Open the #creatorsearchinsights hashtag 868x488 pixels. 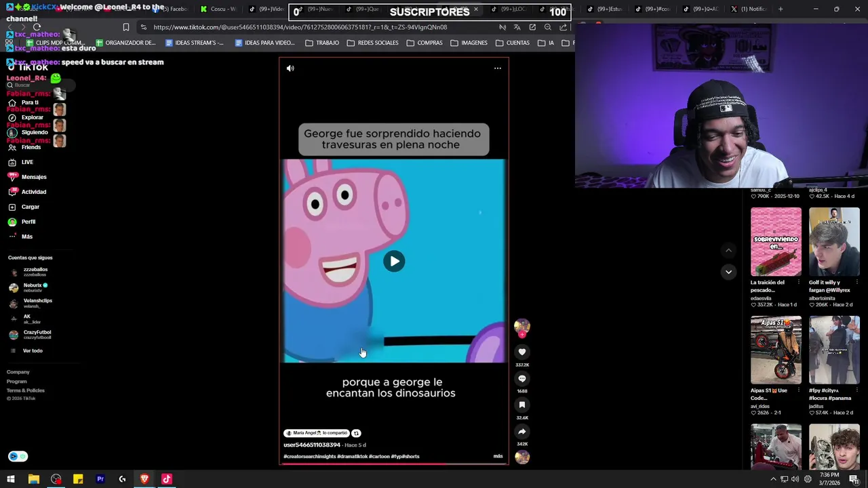309,457
